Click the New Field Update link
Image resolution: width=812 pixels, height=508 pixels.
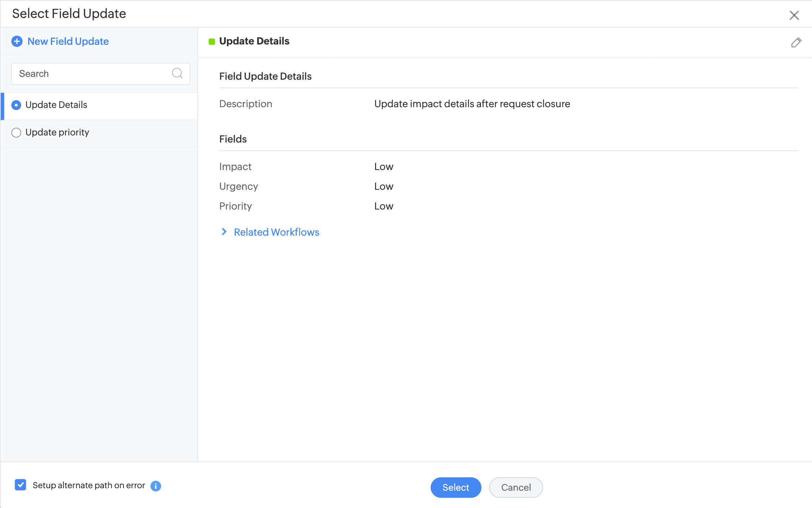point(68,41)
